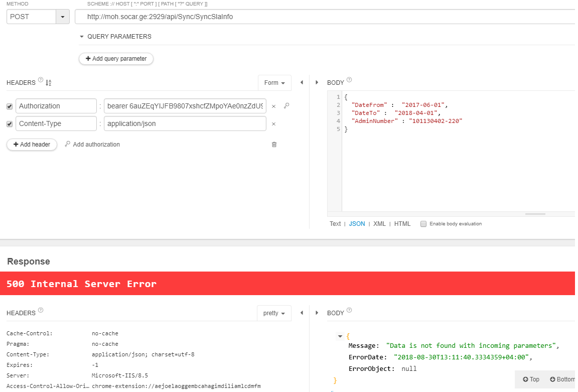Switch body format to HTML
This screenshot has height=392, width=578.
point(402,224)
